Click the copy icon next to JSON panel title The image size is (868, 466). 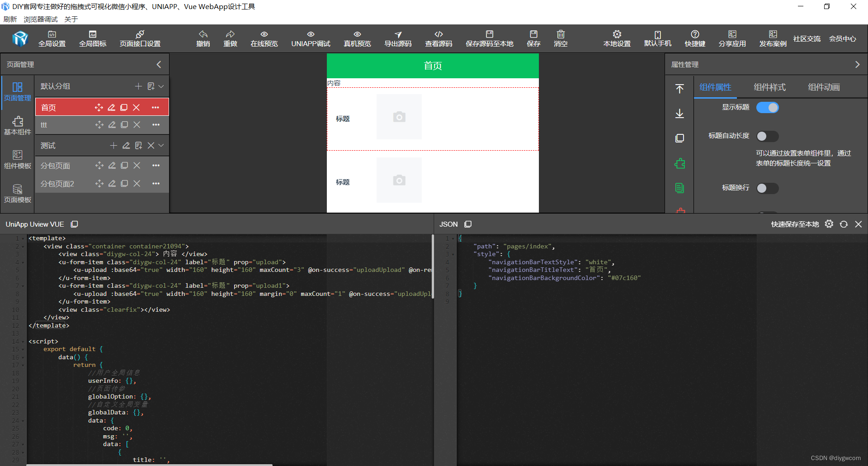[x=468, y=223]
